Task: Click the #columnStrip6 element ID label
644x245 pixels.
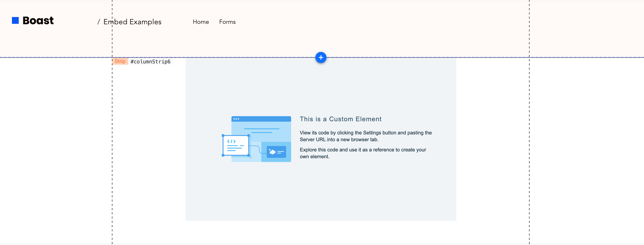Action: 150,61
